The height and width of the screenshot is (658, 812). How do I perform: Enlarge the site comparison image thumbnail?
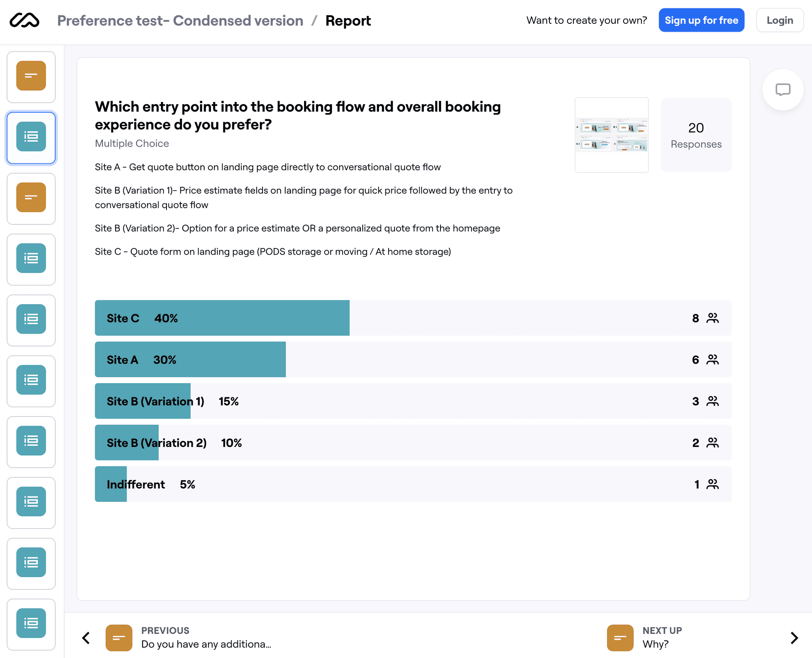click(x=611, y=135)
